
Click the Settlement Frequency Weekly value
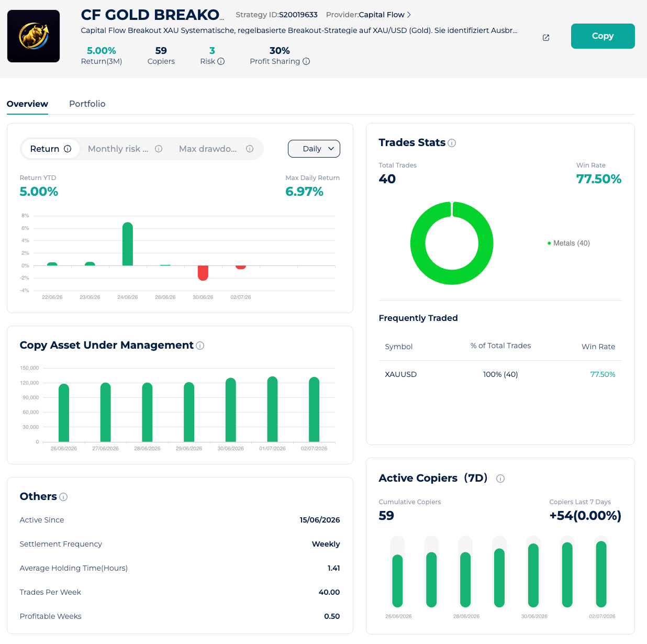click(x=326, y=544)
